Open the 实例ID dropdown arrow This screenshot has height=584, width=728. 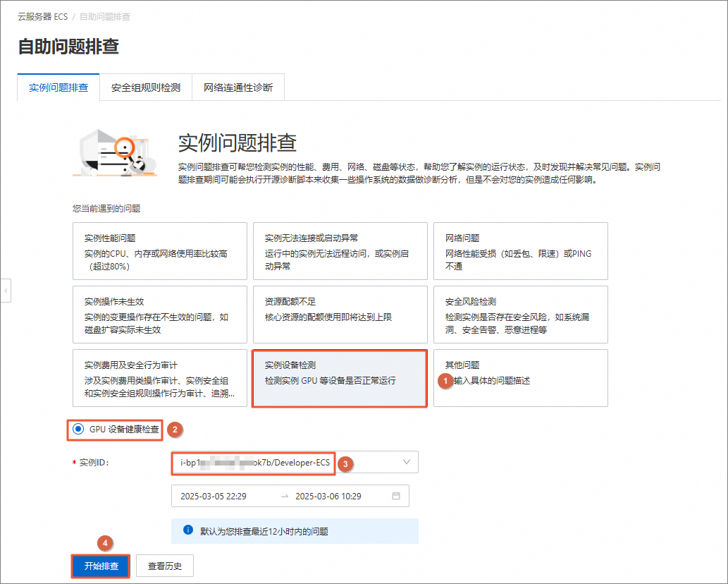(x=406, y=462)
